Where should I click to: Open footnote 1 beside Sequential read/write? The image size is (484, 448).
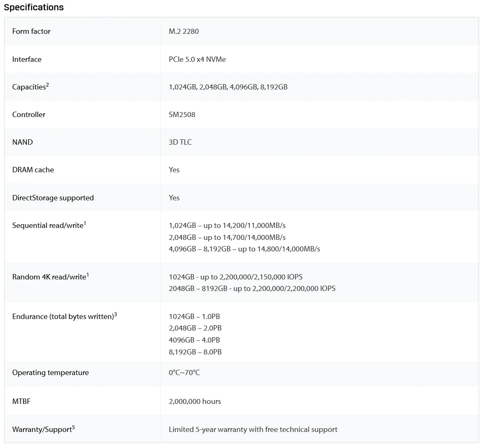(x=85, y=223)
